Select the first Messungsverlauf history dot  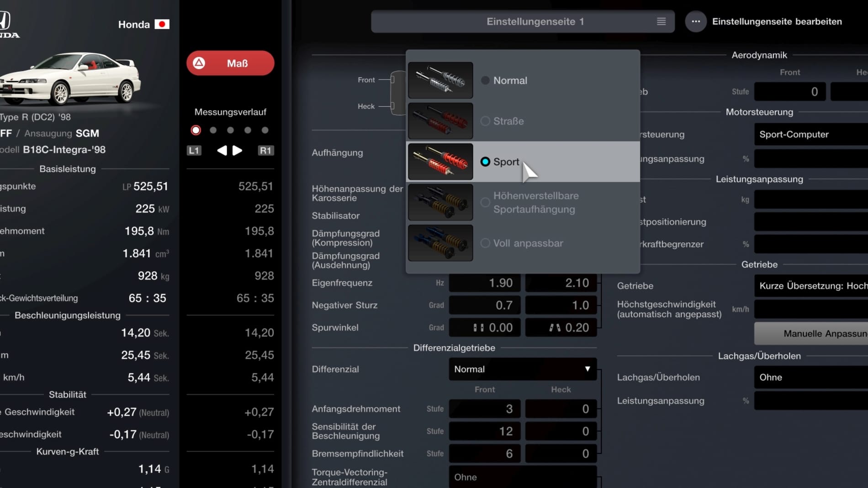click(196, 130)
